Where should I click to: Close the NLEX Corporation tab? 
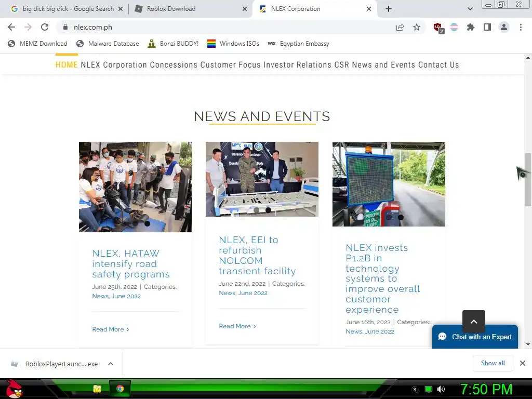pos(369,9)
